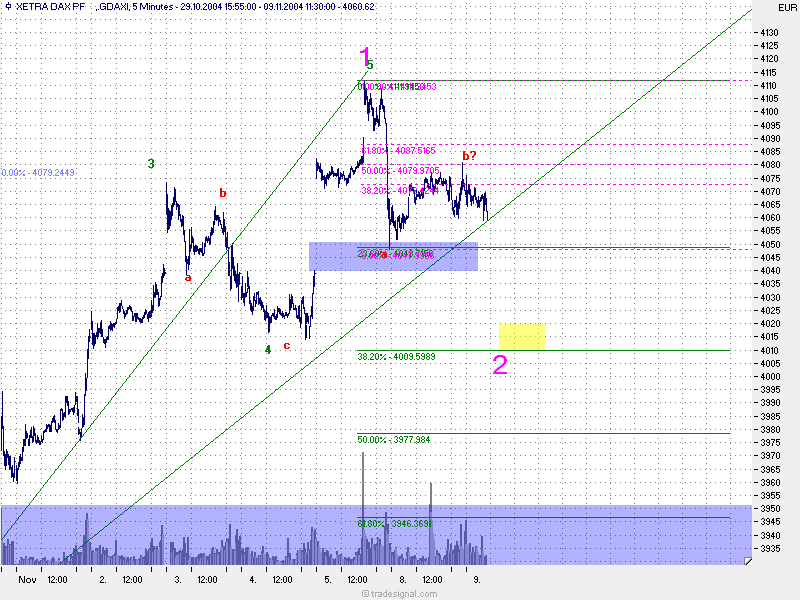Click the red b label without question mark

click(222, 193)
